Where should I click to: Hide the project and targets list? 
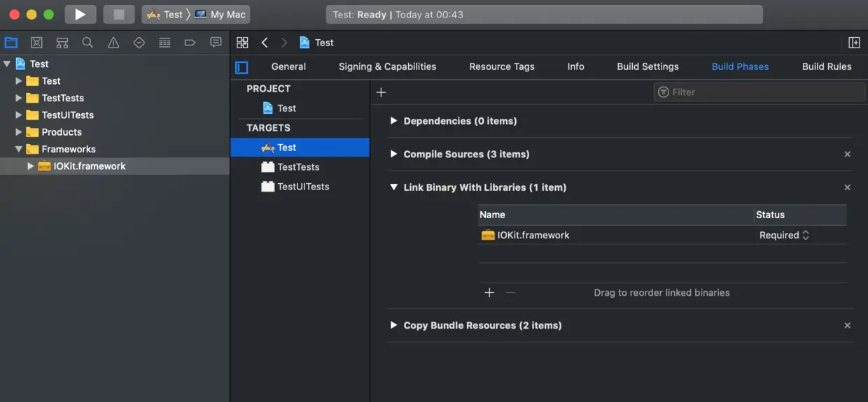pyautogui.click(x=241, y=67)
